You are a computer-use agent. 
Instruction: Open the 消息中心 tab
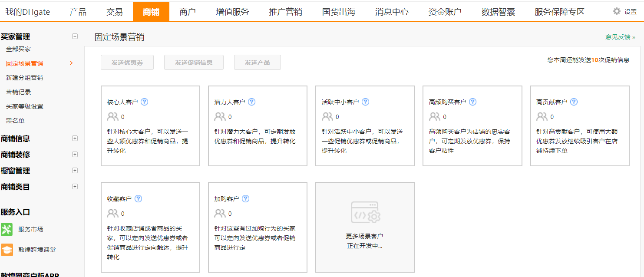392,12
